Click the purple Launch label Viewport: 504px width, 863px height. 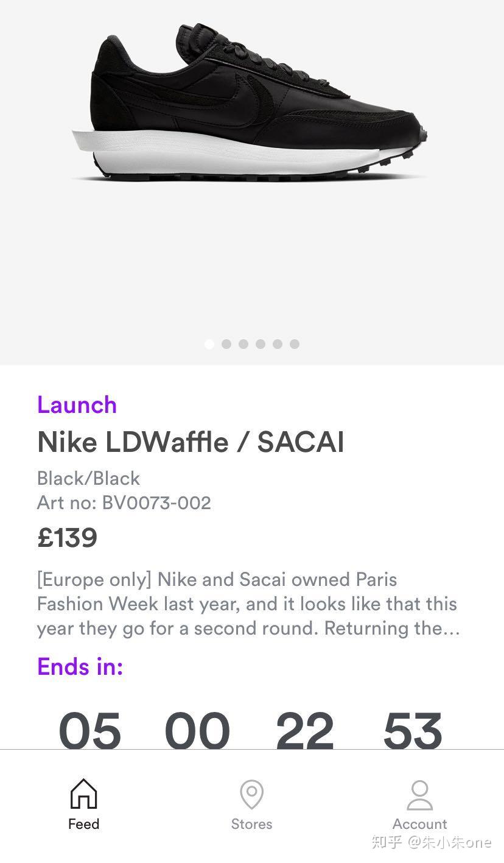[x=77, y=405]
